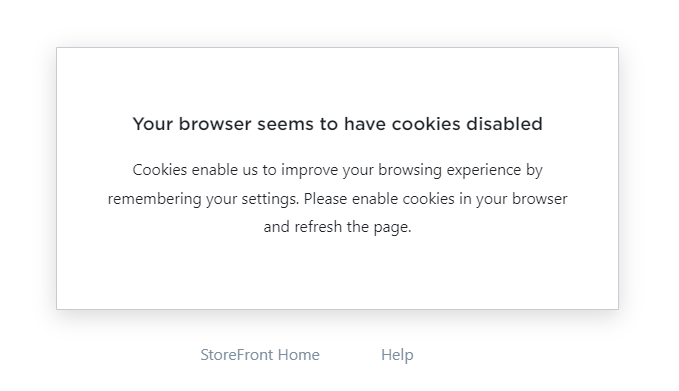Click the word 'Cookies' starting the paragraph
Image resolution: width=679 pixels, height=391 pixels.
coord(160,170)
